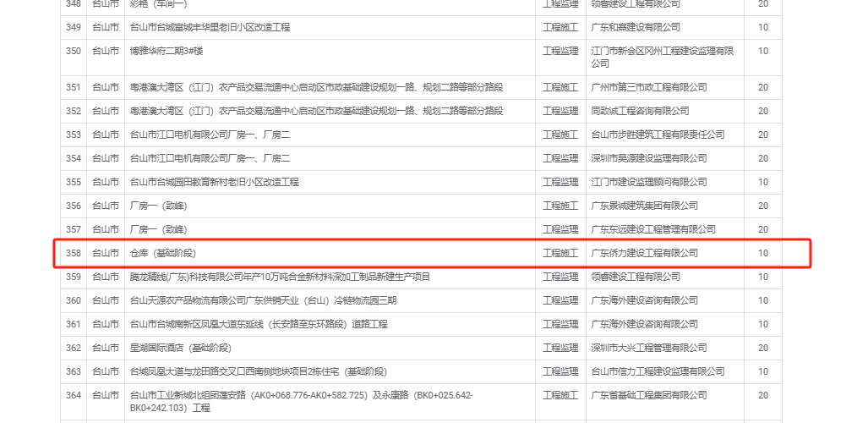Select company 广东景诚建筑集团有限公司

point(644,206)
